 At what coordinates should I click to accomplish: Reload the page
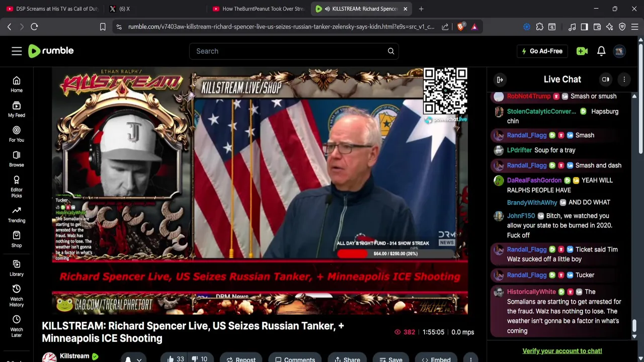(x=34, y=27)
